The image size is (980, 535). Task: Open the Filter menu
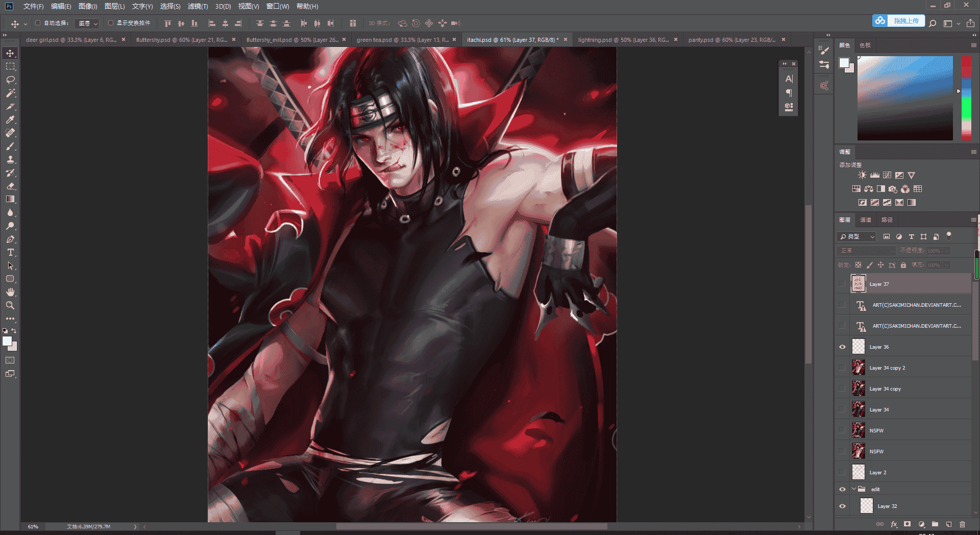[198, 6]
